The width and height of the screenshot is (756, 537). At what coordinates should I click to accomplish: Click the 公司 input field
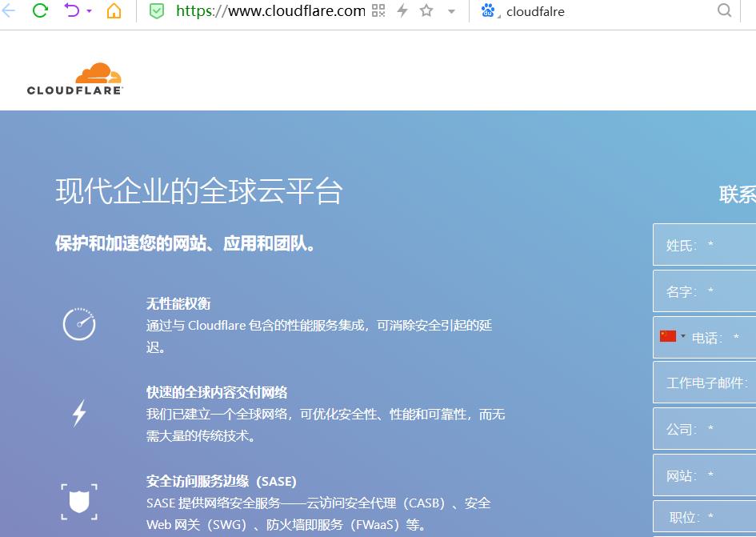coord(705,429)
